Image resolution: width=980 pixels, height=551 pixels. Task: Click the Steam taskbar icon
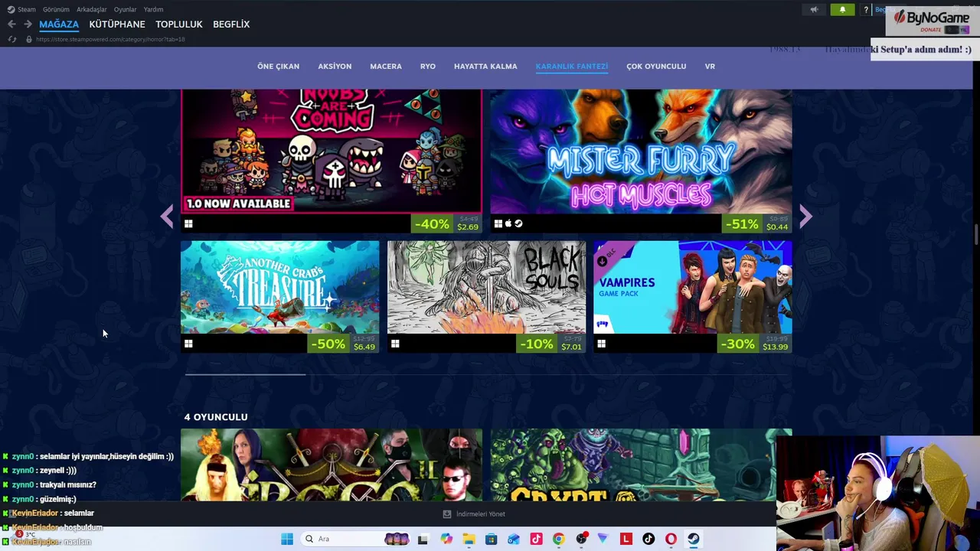[x=694, y=539]
